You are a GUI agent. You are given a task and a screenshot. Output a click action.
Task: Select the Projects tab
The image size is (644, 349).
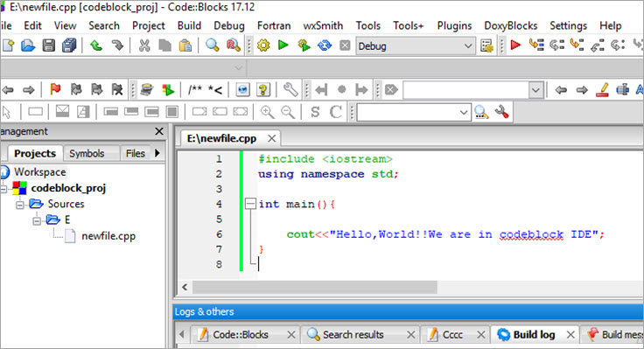click(35, 153)
